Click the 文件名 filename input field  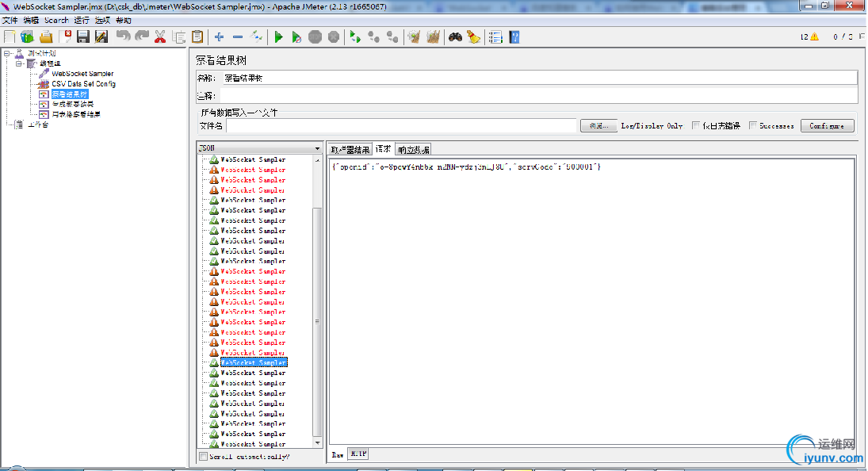(401, 125)
